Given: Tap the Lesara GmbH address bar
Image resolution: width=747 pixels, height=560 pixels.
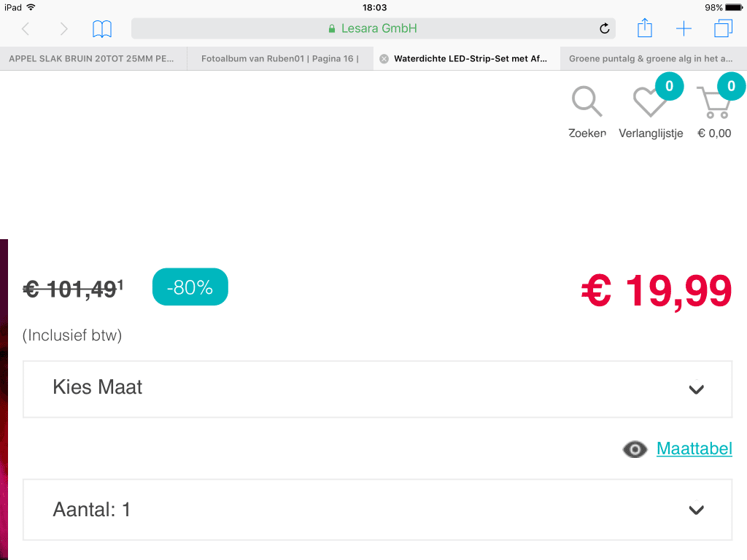Looking at the screenshot, I should (x=372, y=29).
